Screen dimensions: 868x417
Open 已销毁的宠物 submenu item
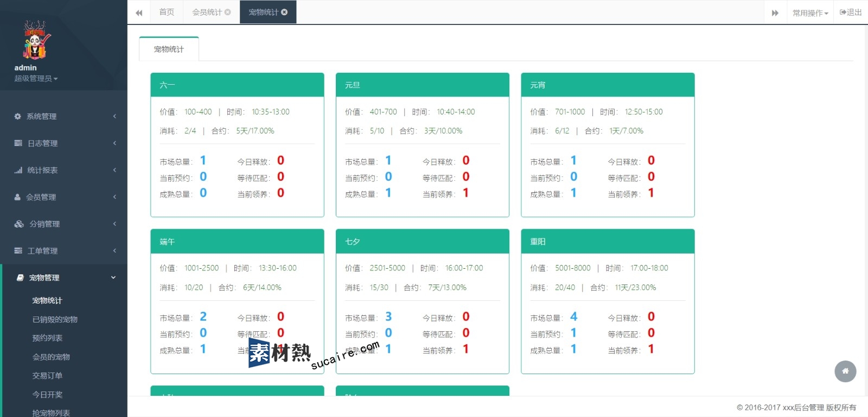tap(55, 320)
